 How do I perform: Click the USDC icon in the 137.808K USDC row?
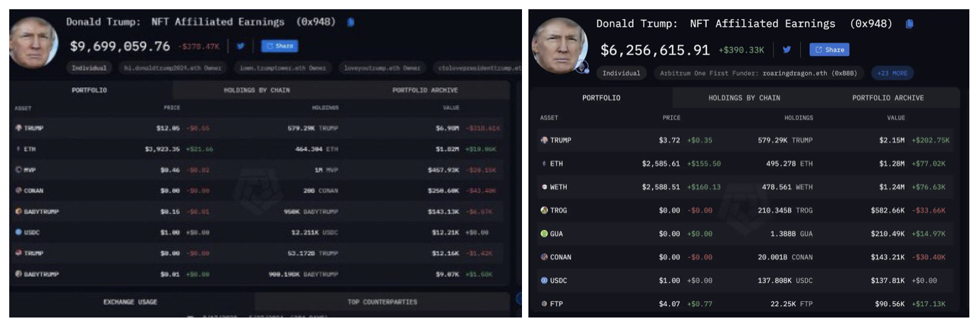click(x=544, y=281)
